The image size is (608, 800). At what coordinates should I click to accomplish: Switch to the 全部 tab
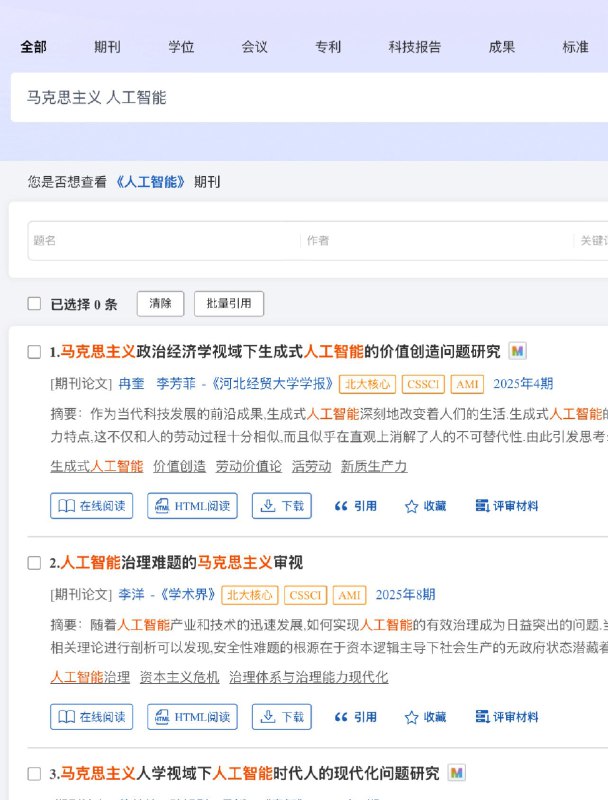pos(34,47)
